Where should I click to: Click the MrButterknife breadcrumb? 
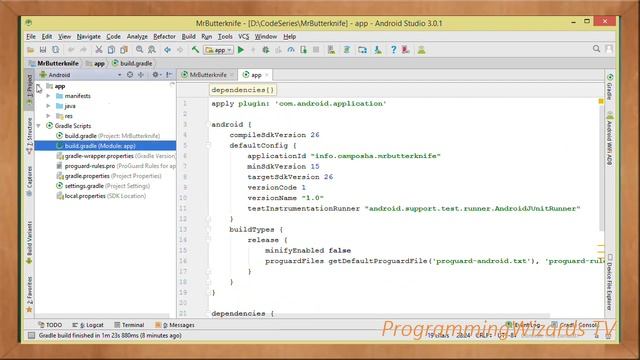[53, 63]
